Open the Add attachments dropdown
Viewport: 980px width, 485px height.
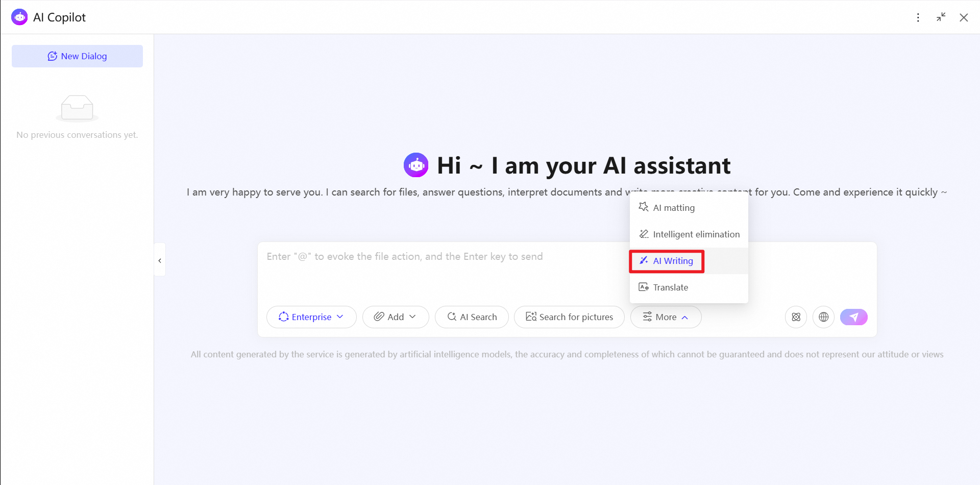pos(396,317)
